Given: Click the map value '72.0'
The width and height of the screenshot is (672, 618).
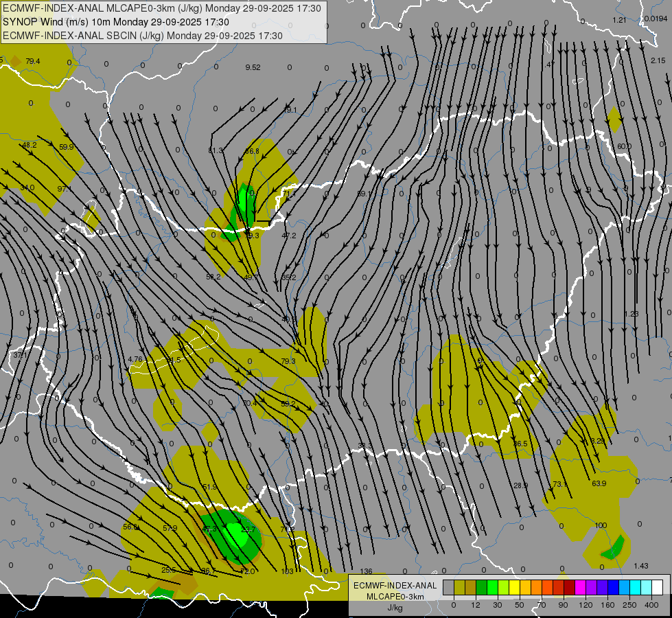Looking at the screenshot, I should 248,571.
